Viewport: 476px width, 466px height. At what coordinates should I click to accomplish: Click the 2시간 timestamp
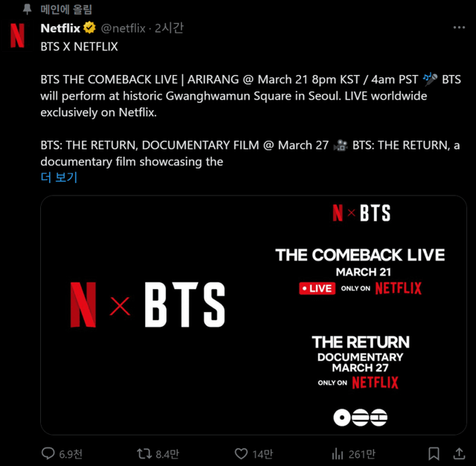[170, 28]
